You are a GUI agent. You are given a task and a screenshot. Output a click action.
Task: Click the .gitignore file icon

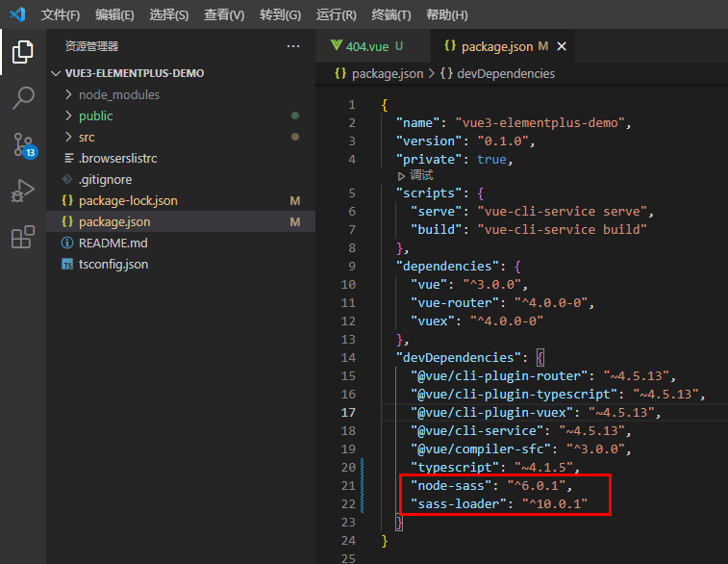67,179
